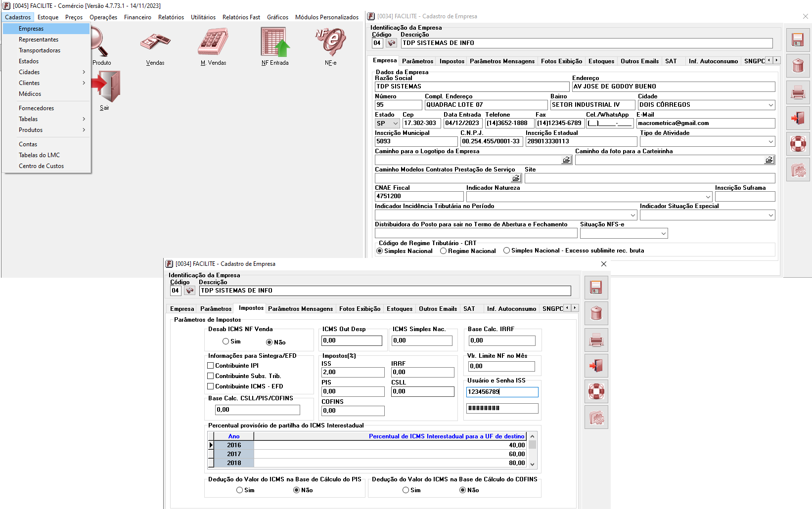This screenshot has width=812, height=509.
Task: Print from lower Impostos window
Action: [x=596, y=340]
